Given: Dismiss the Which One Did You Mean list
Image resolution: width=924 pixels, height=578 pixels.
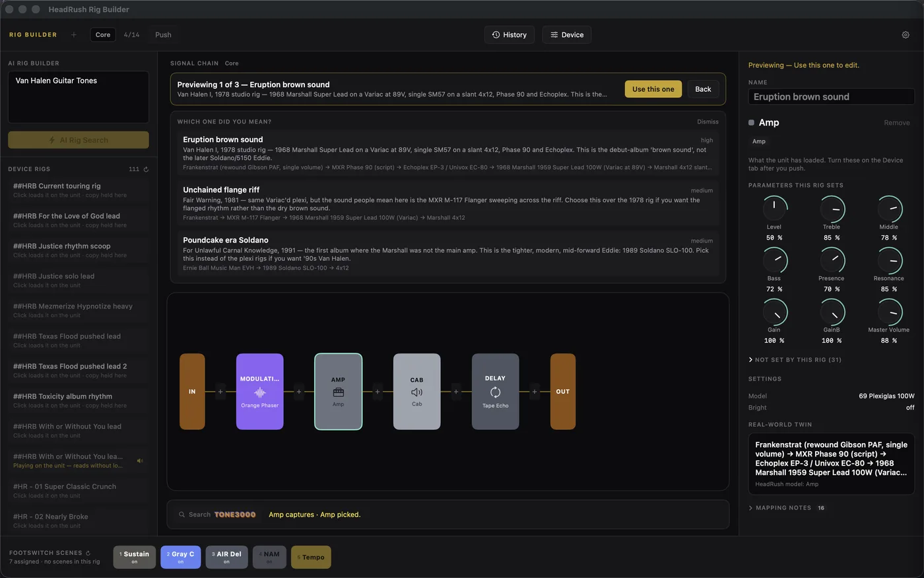Looking at the screenshot, I should 708,122.
